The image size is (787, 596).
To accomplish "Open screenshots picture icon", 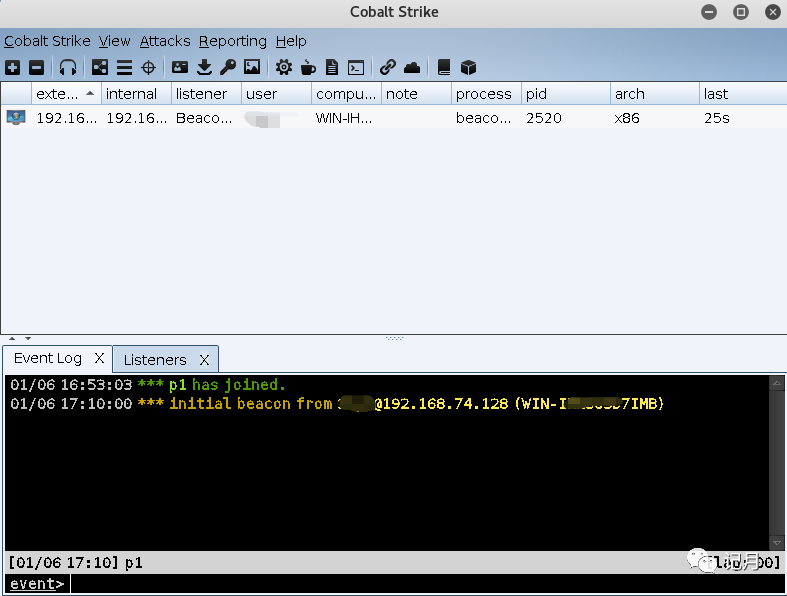I will pos(252,67).
